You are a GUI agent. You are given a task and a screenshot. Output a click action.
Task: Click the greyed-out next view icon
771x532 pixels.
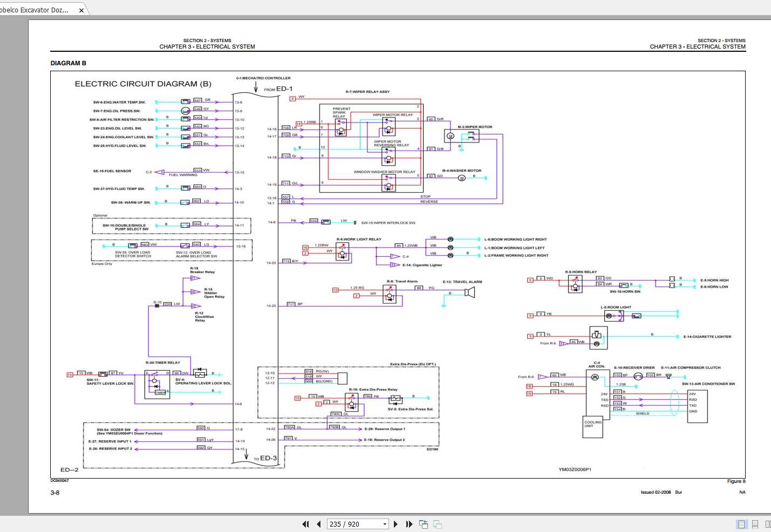438,524
